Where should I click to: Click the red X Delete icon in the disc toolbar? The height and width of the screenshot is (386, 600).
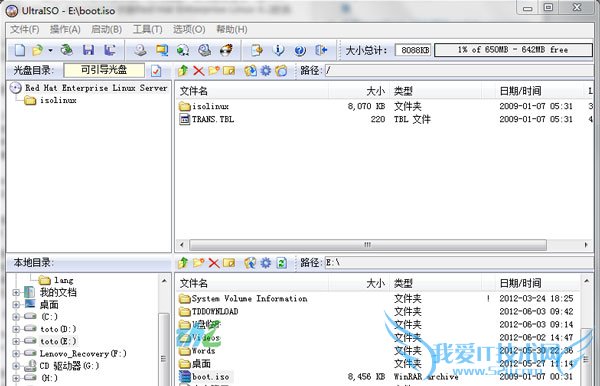(198, 70)
